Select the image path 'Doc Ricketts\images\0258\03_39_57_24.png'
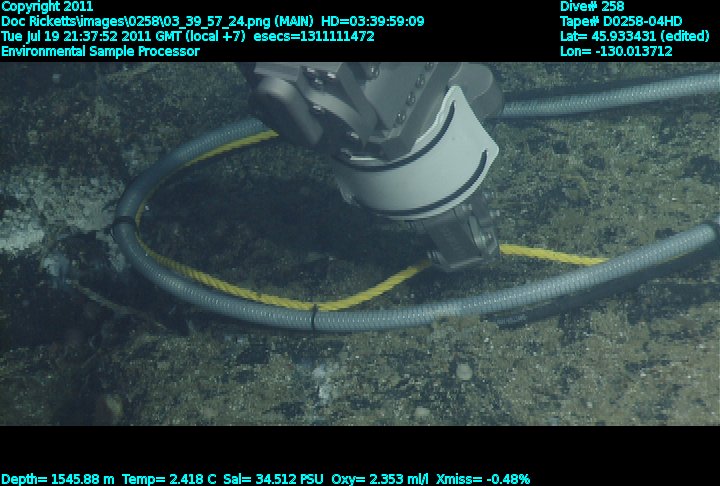This screenshot has height=486, width=720. pyautogui.click(x=136, y=22)
